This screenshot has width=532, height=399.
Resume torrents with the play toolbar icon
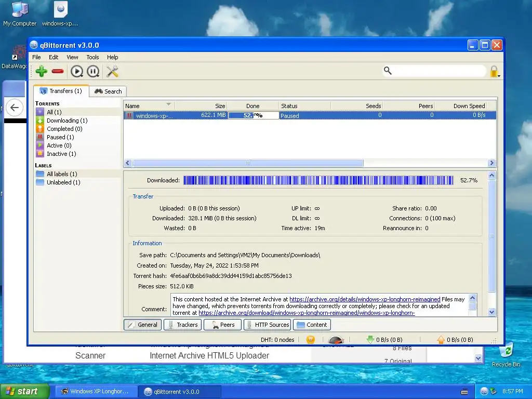77,71
